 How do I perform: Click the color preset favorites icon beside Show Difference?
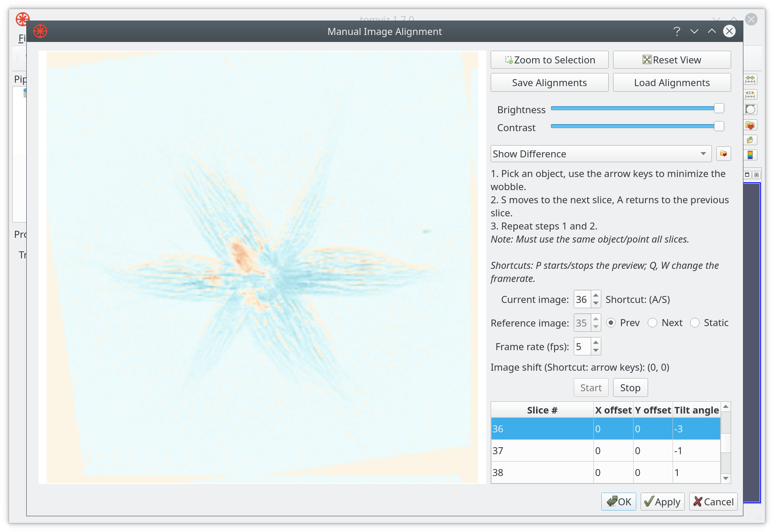click(724, 154)
